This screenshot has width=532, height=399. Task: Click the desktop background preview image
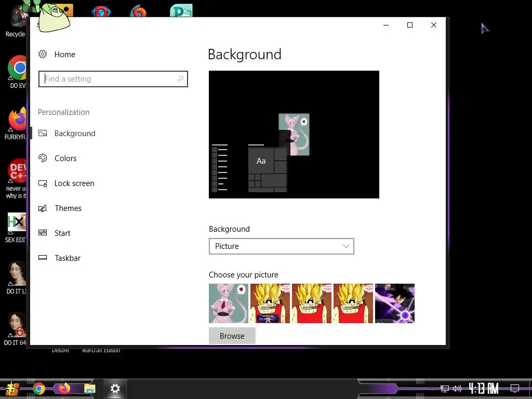[x=294, y=135]
